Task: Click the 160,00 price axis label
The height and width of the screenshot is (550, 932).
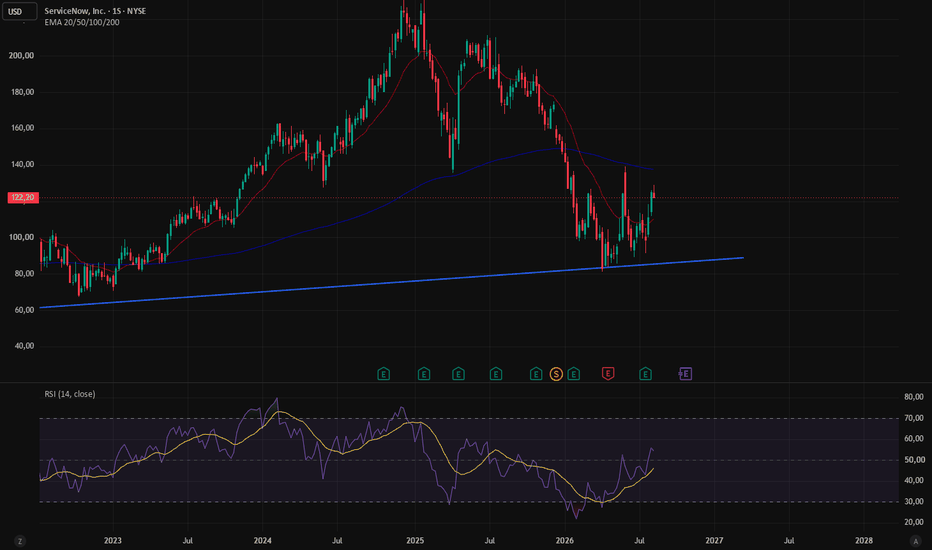Action: point(21,128)
